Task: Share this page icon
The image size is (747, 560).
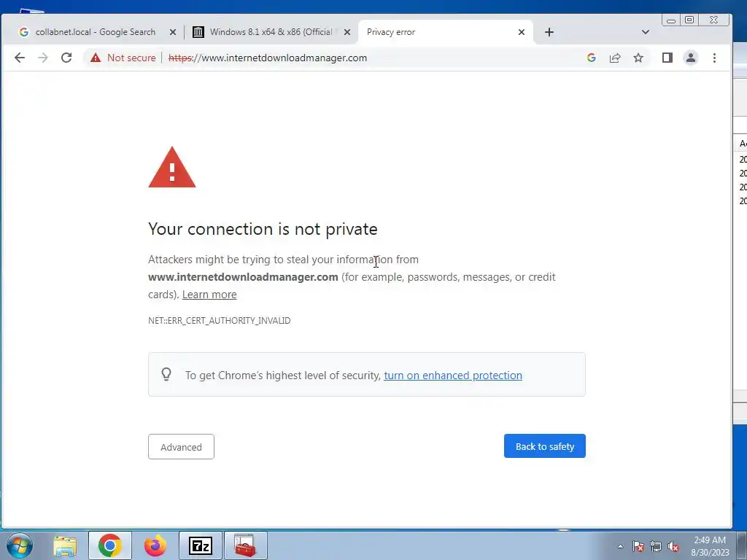Action: pos(615,58)
